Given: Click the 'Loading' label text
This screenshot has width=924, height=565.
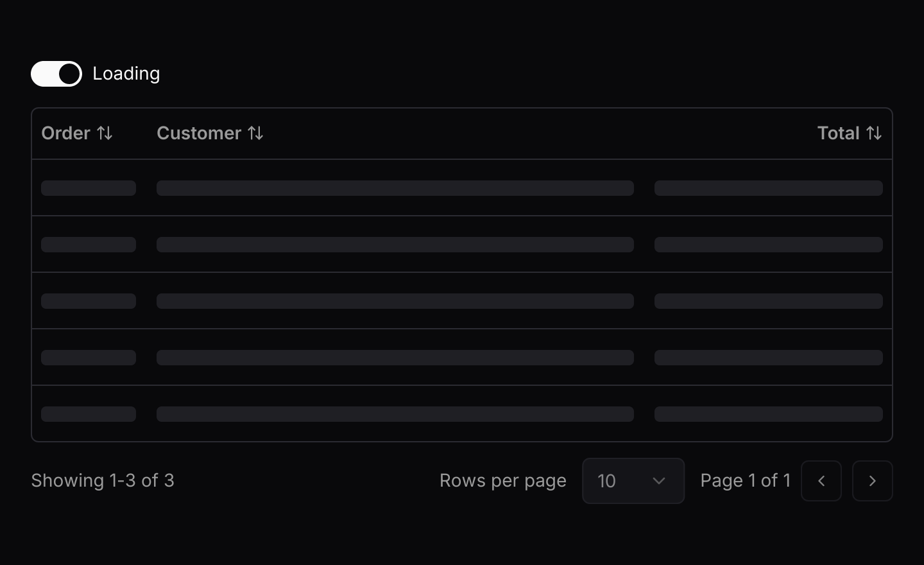Looking at the screenshot, I should pos(126,74).
